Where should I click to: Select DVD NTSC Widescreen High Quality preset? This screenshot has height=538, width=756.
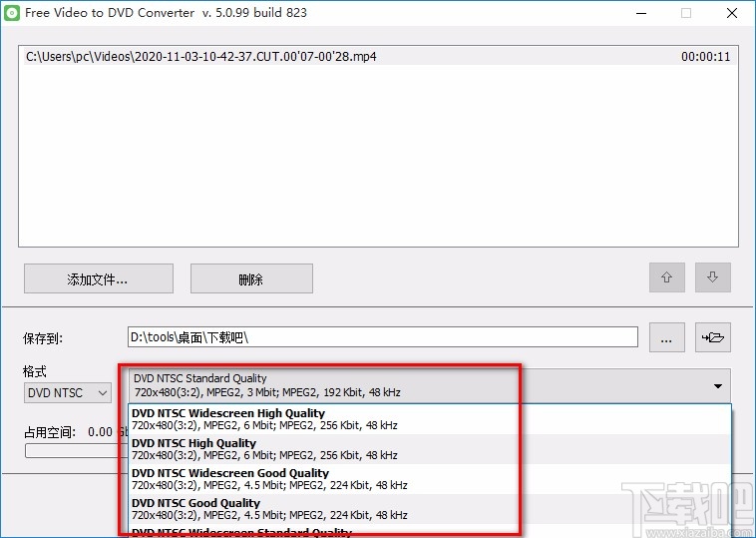(430, 419)
